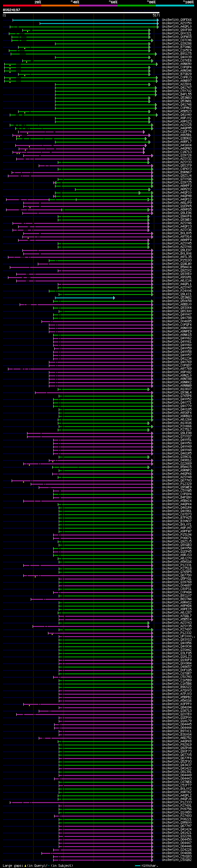Click the label UniRef100_P27517
The width and height of the screenshot is (197, 868).
point(177,430)
